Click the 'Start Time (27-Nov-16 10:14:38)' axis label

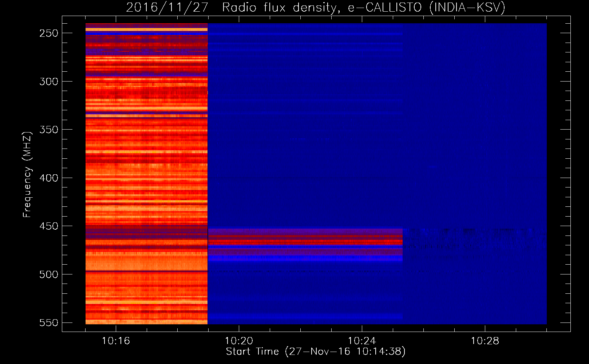click(316, 352)
